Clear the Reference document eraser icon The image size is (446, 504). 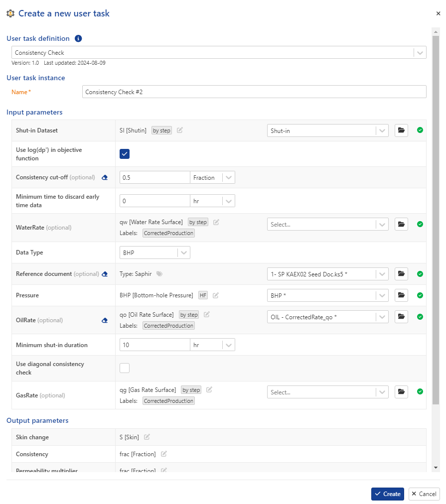pyautogui.click(x=105, y=274)
